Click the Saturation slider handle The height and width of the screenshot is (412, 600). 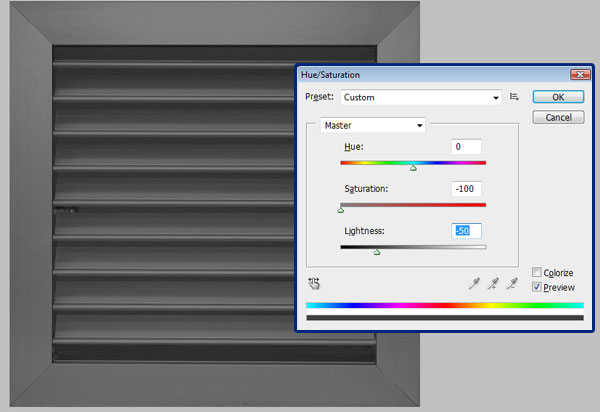point(341,210)
